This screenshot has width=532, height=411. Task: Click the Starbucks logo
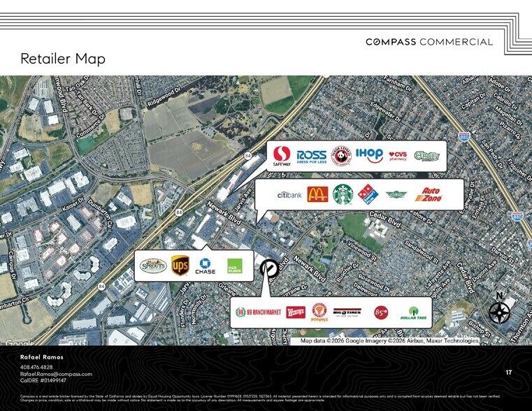[x=343, y=194]
